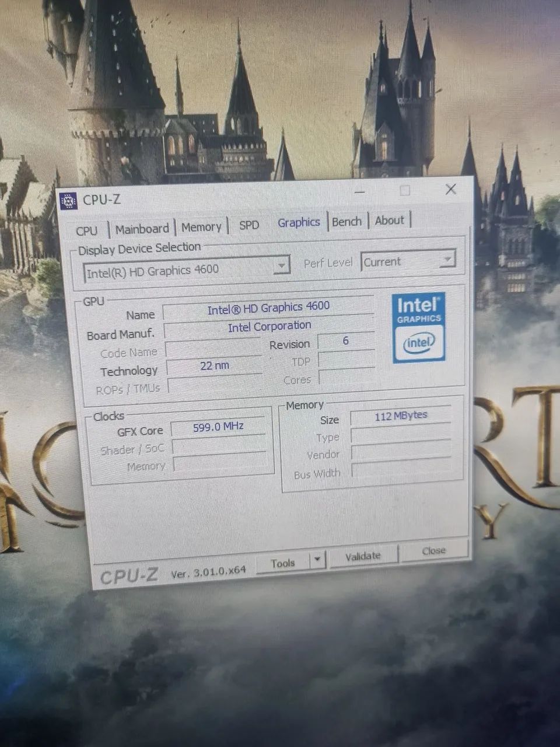Click the Technology 22 nm field
Screen dimensions: 560x747
tap(214, 366)
